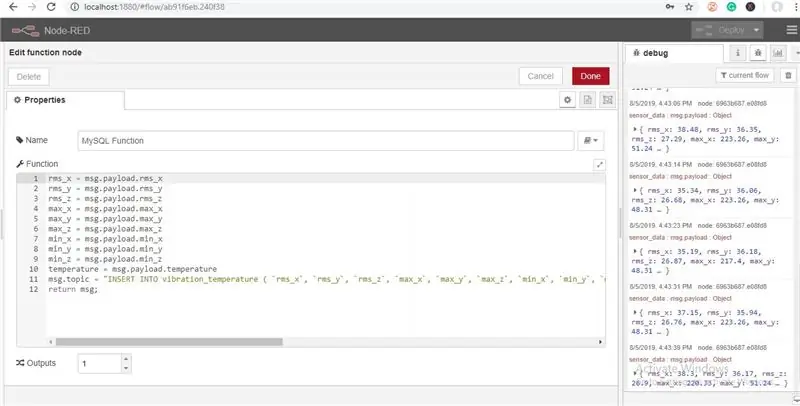
Task: Expand debug object with rms_x 38.3
Action: (x=635, y=373)
